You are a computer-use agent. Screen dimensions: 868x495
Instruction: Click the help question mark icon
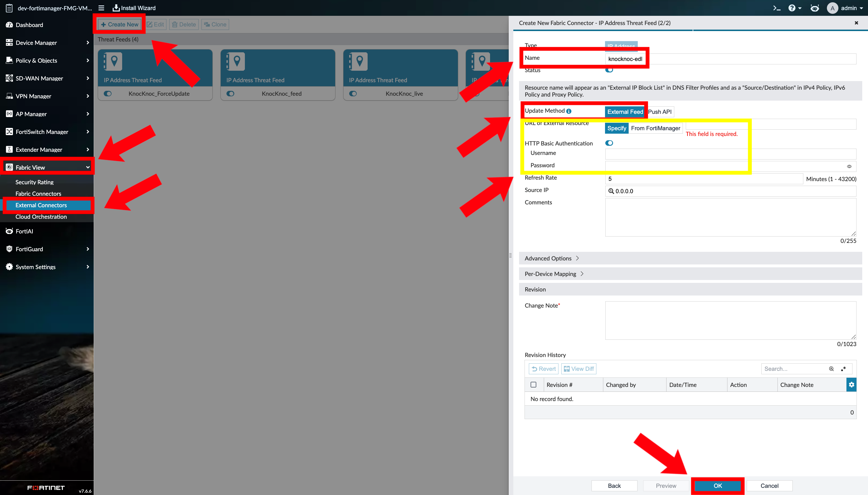[x=792, y=8]
